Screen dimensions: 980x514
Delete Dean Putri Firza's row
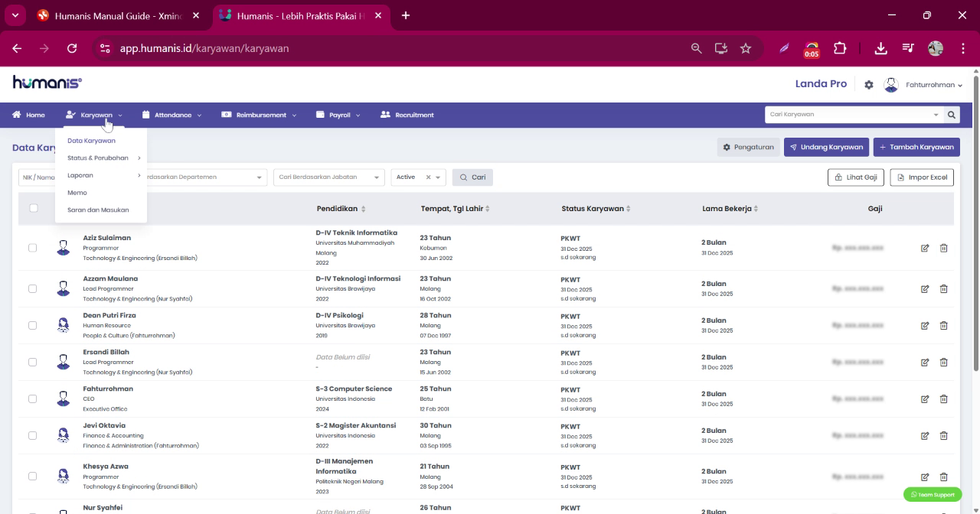pyautogui.click(x=943, y=325)
